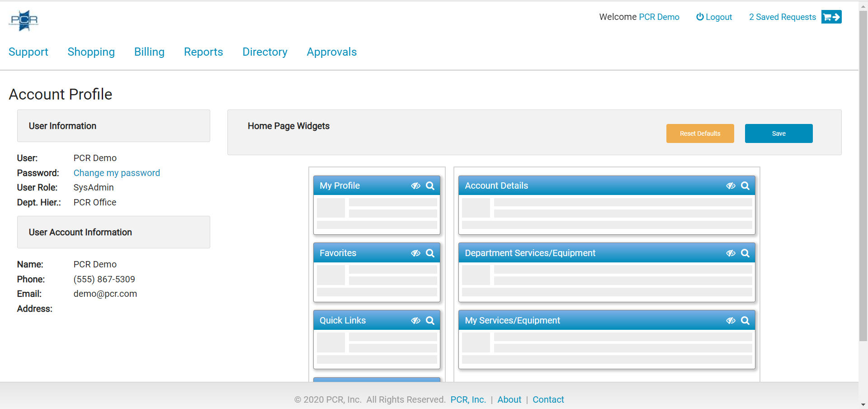Viewport: 868px width, 409px height.
Task: Open search on My Services/Equipment widget
Action: point(745,320)
